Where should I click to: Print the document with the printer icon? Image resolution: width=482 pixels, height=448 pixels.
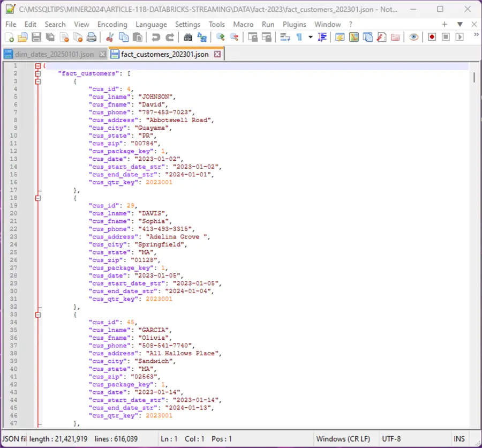tap(91, 37)
